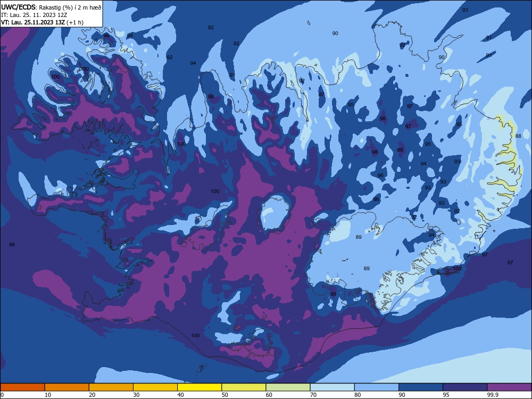Click the "50" legend scale label
This screenshot has width=532, height=399.
coord(225,395)
